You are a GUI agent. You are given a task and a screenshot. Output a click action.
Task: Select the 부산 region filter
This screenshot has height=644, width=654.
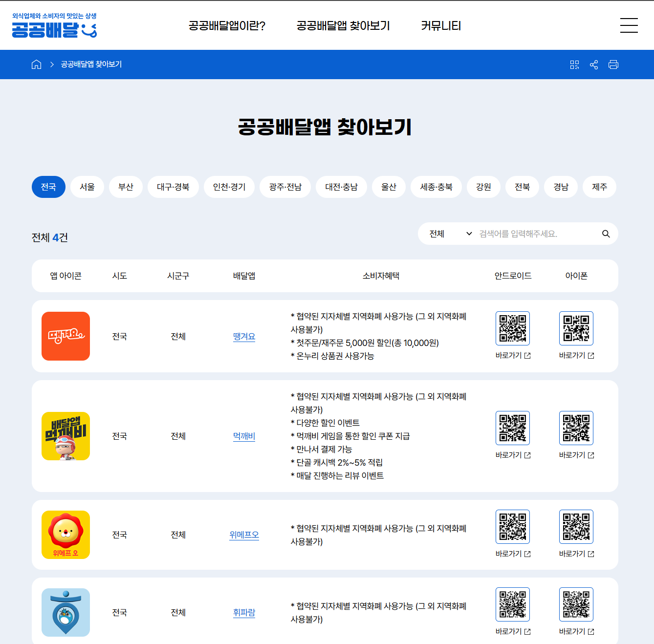coord(126,187)
